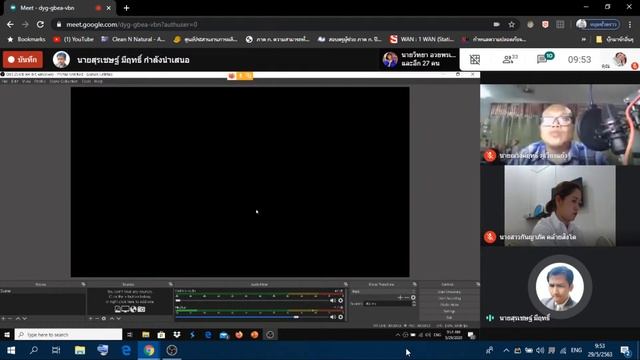Adjust the first OBS audio volume slider
The width and height of the screenshot is (640, 360).
click(252, 300)
